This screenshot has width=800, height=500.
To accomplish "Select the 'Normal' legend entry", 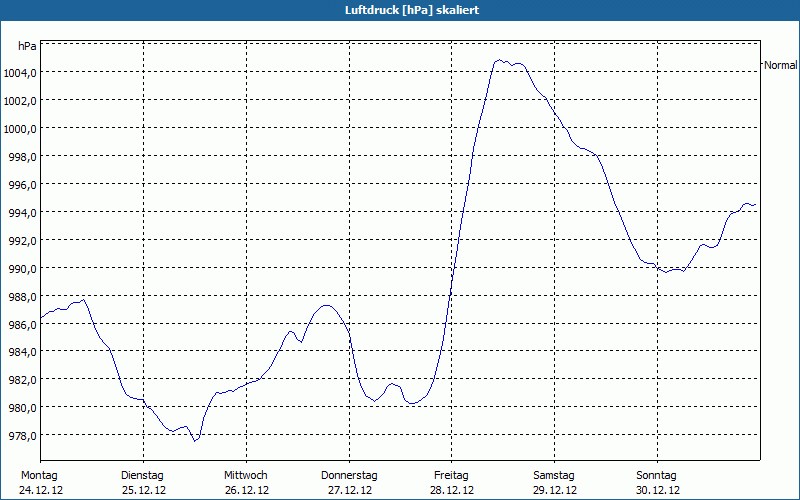I will [x=780, y=65].
